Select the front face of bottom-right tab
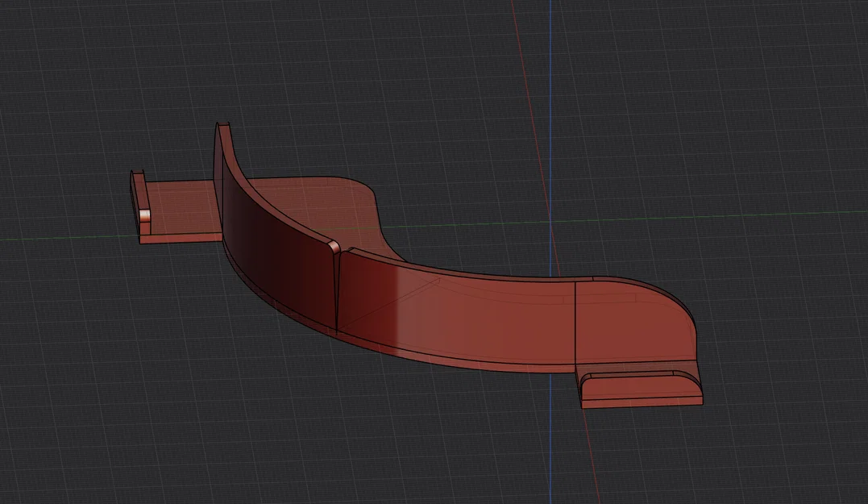 tap(642, 402)
